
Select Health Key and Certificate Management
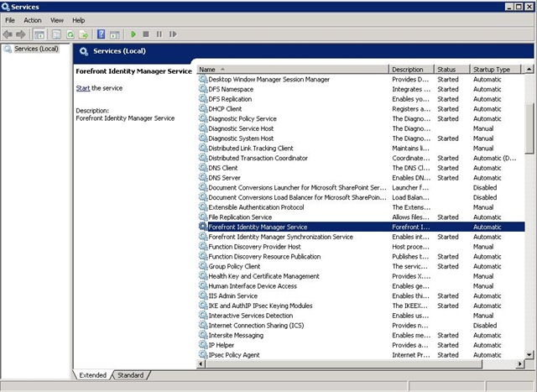click(x=361, y=276)
